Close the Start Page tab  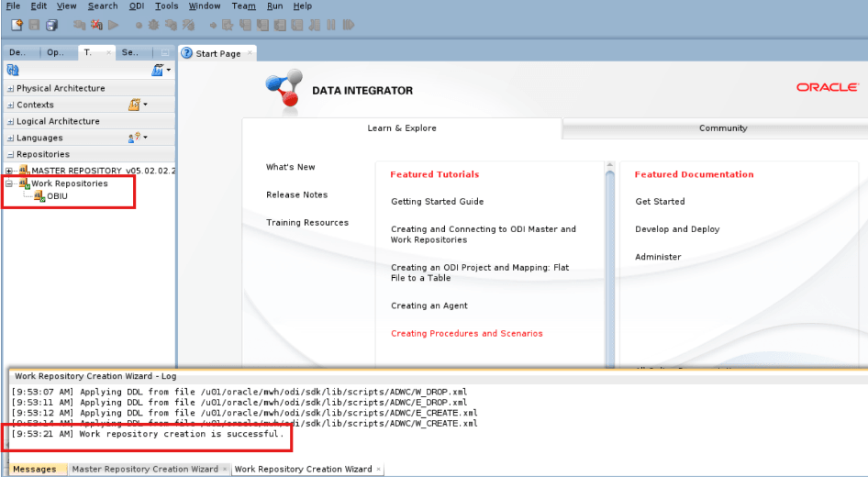(250, 52)
